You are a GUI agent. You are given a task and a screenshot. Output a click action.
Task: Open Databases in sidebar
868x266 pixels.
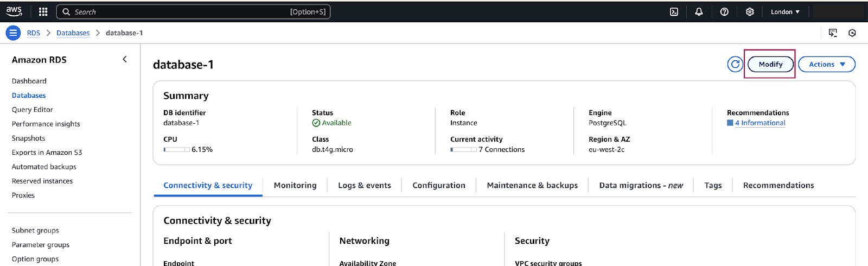(29, 96)
